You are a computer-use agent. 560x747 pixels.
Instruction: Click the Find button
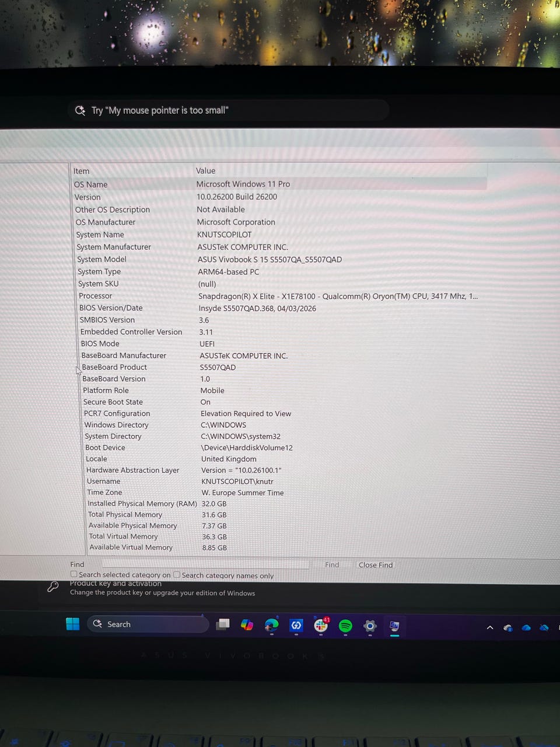point(332,564)
